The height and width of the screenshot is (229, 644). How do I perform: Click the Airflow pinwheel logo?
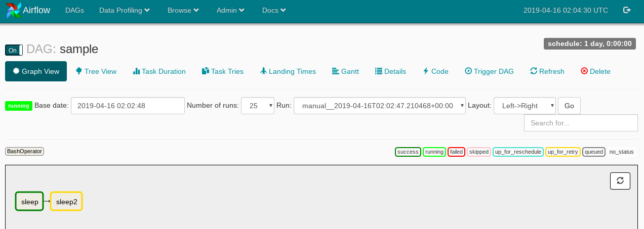tap(14, 10)
